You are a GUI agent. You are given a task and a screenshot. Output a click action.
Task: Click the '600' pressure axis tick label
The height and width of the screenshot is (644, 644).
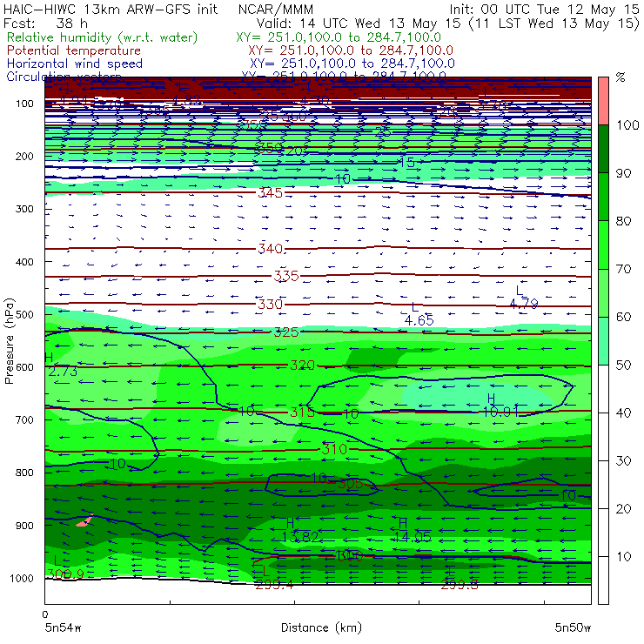point(24,367)
